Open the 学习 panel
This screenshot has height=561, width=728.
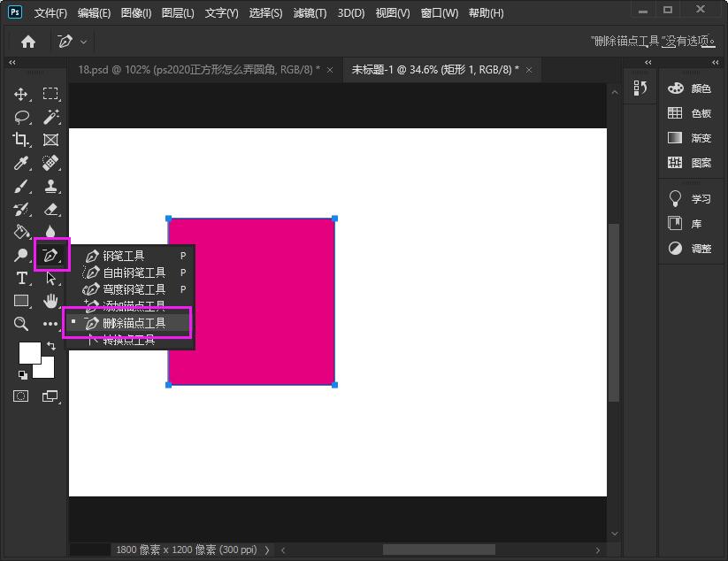(689, 199)
